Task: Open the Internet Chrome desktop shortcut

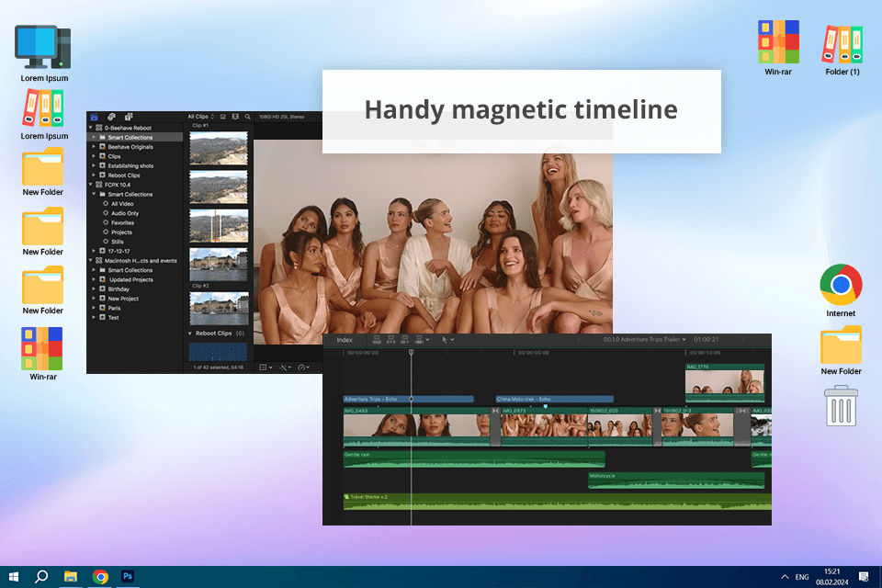Action: click(841, 290)
